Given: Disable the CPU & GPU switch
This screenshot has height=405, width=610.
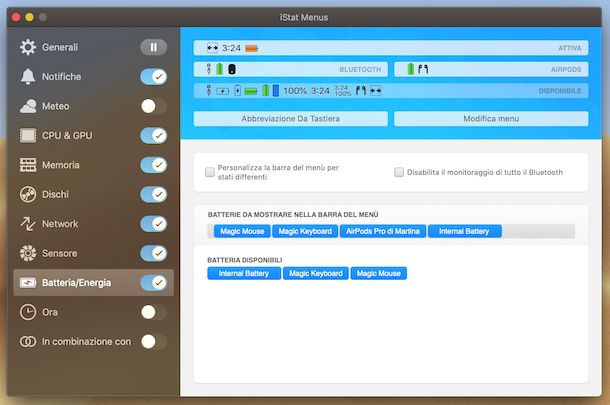Looking at the screenshot, I should [x=154, y=135].
